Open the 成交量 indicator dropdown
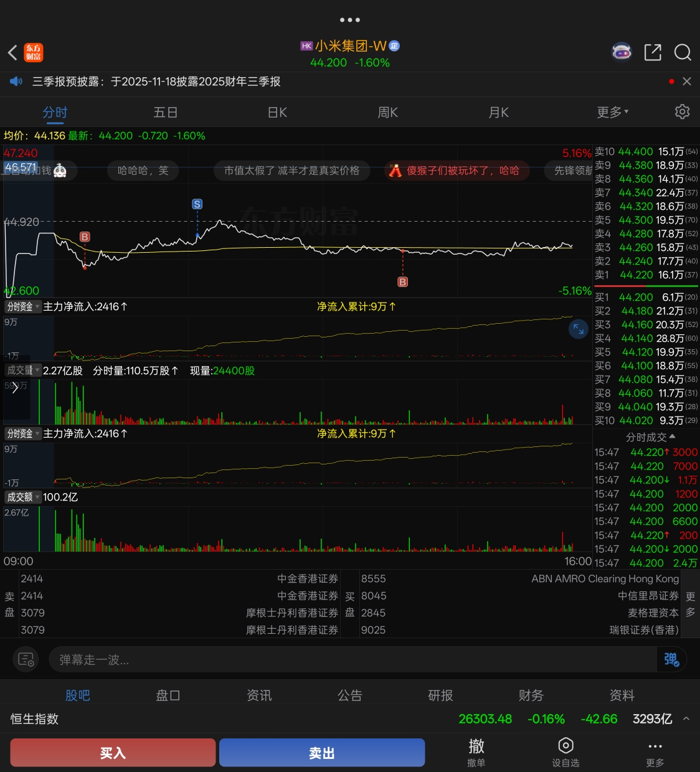The width and height of the screenshot is (700, 772). point(23,370)
